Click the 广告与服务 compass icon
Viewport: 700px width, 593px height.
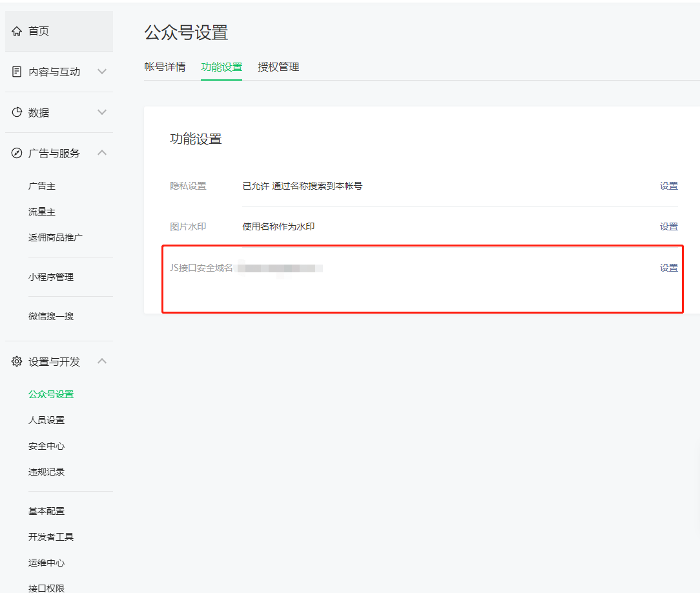point(17,153)
